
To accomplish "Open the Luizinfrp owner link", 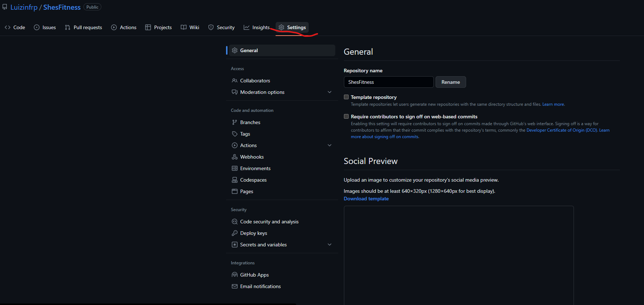I will pos(24,7).
